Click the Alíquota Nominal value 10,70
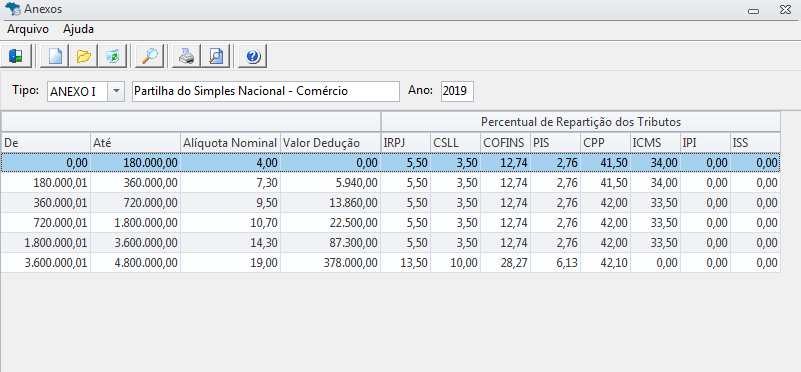Viewport: 801px width, 372px height. pyautogui.click(x=230, y=223)
